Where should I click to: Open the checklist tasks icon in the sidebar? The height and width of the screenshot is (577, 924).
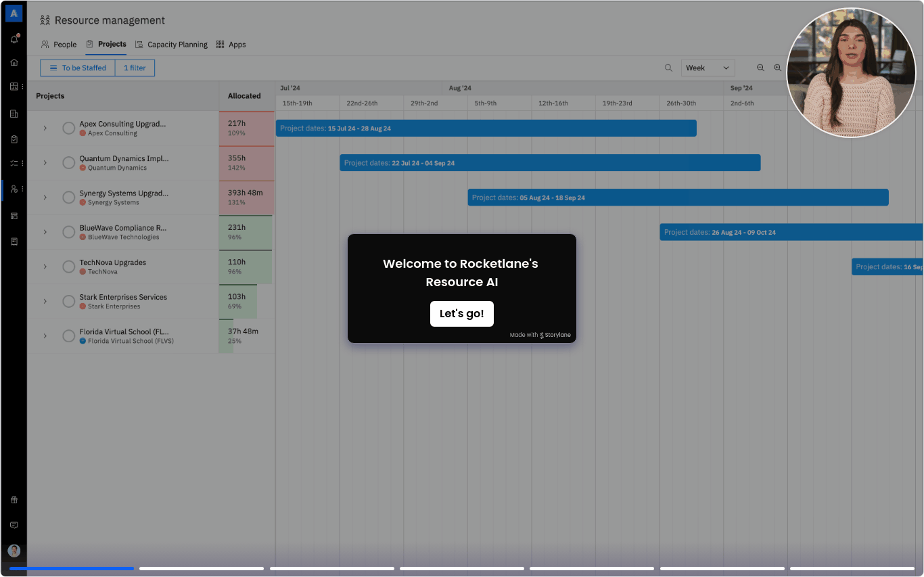[x=14, y=163]
